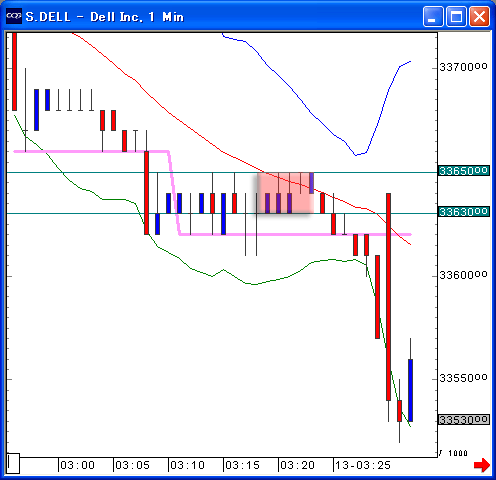496x480 pixels.
Task: Click the gray 3353000 last price label
Action: [x=464, y=419]
